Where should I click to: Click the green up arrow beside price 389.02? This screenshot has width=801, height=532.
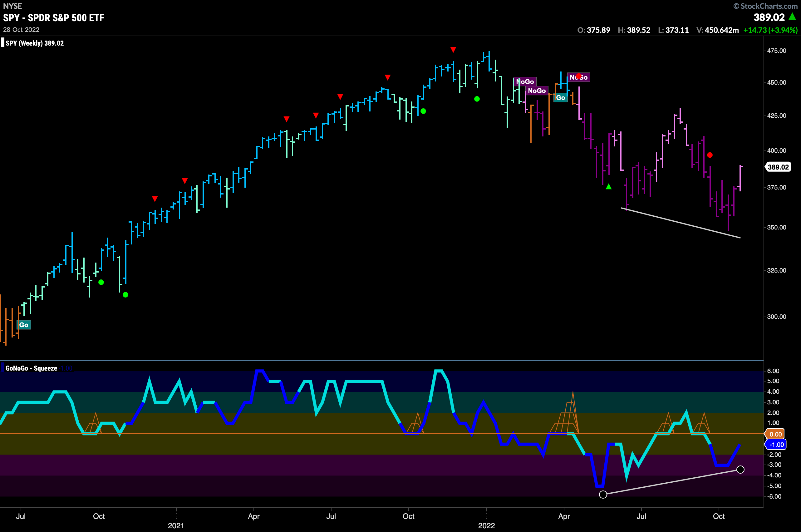(792, 16)
